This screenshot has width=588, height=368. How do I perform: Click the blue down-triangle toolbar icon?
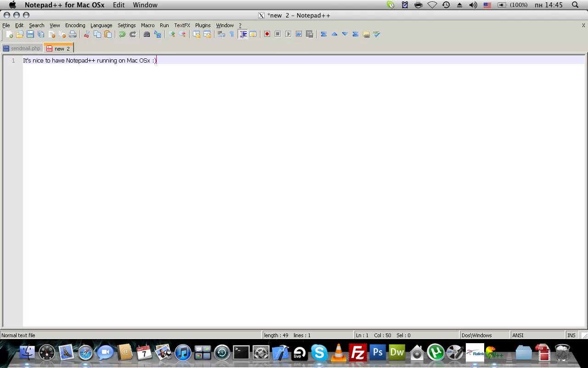345,34
